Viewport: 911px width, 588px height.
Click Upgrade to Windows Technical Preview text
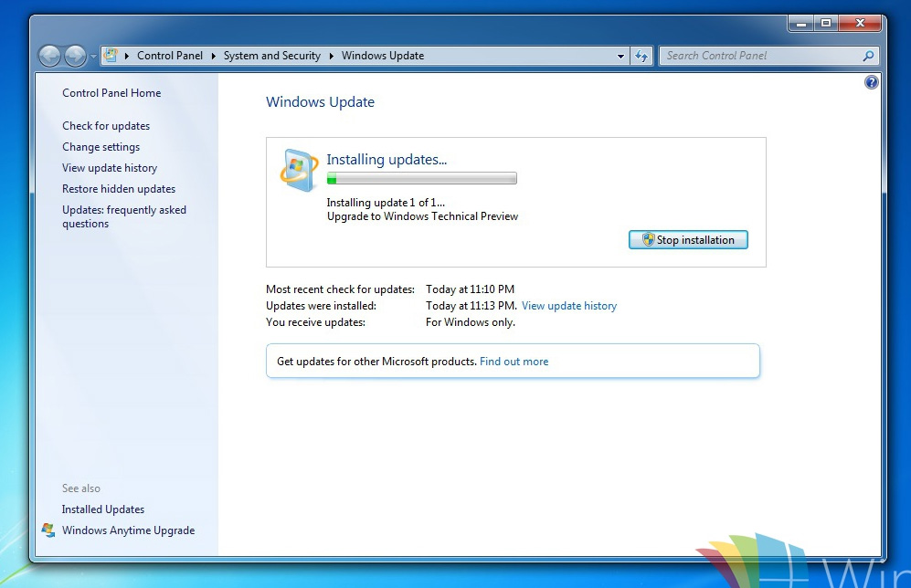point(422,216)
